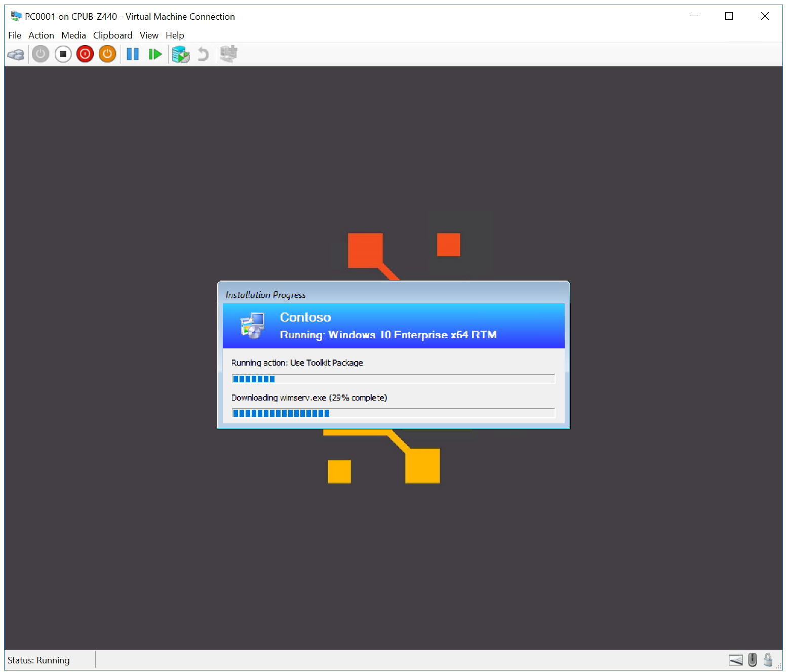Click the keyboard status icon in status bar
The image size is (786, 672).
(x=735, y=660)
